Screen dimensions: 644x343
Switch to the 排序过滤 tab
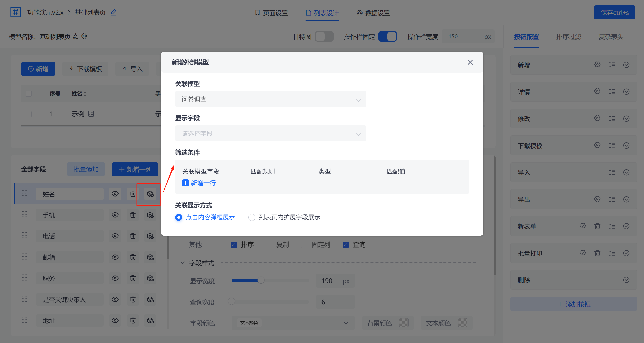tap(569, 37)
